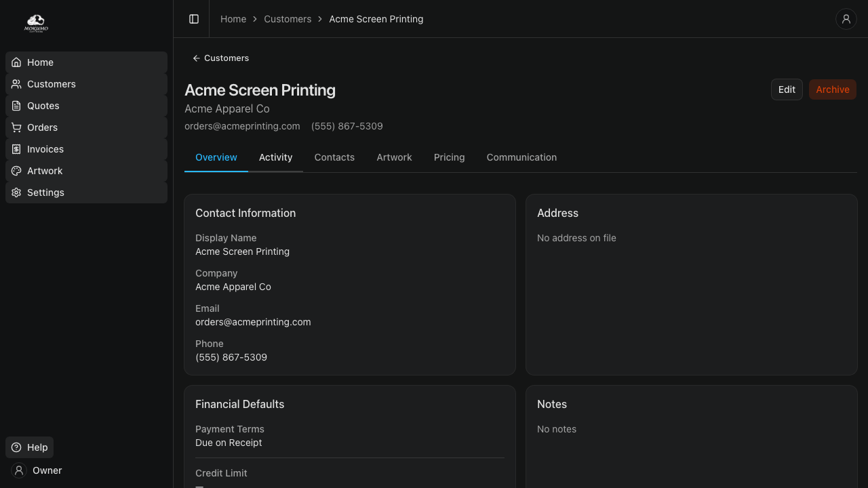
Task: Go back via Customers arrow link
Action: (220, 58)
